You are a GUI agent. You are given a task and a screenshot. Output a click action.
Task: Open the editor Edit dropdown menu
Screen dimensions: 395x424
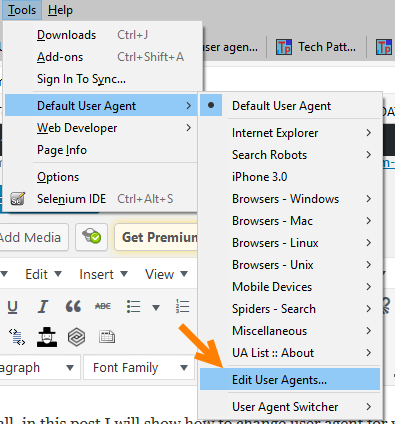tap(43, 274)
